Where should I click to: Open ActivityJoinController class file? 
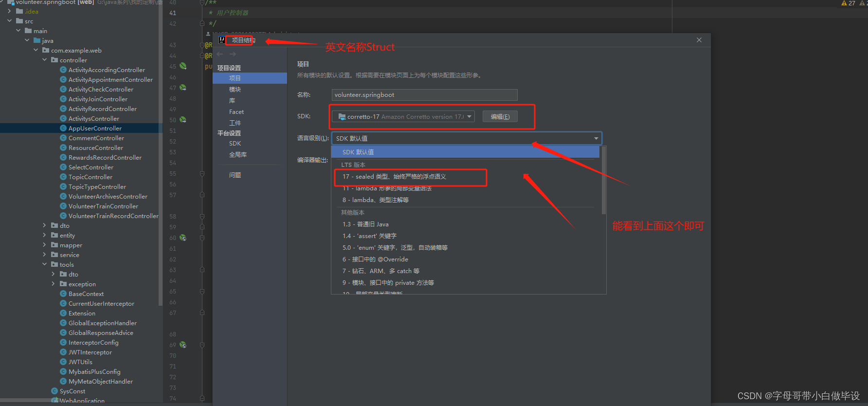(98, 99)
